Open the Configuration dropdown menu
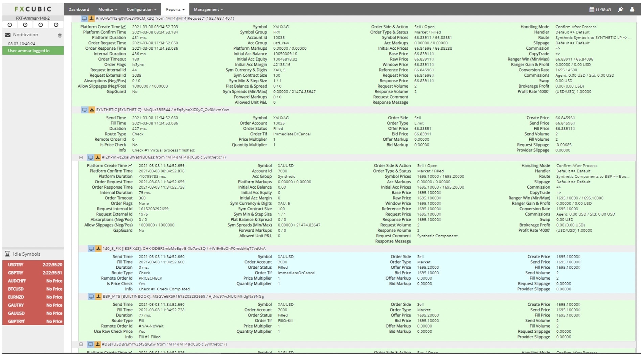 coord(141,9)
